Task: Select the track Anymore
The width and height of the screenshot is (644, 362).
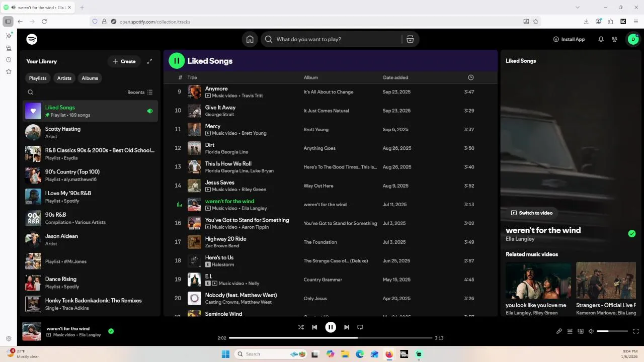Action: tap(216, 88)
